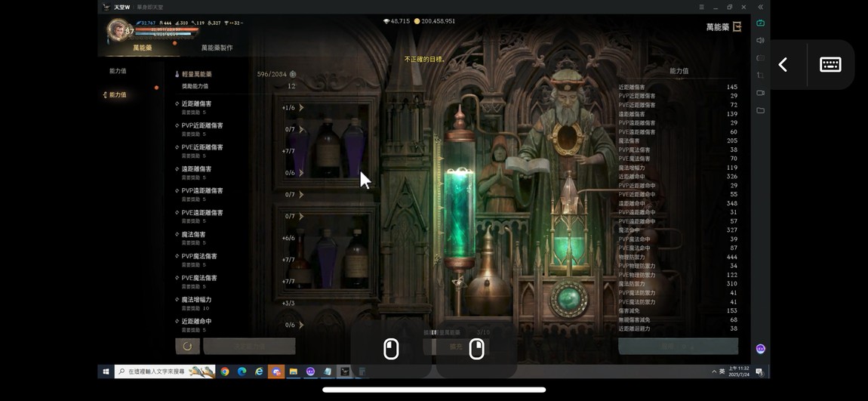
Task: Expand the 近距離傷害 +1/6 arrow
Action: point(301,107)
